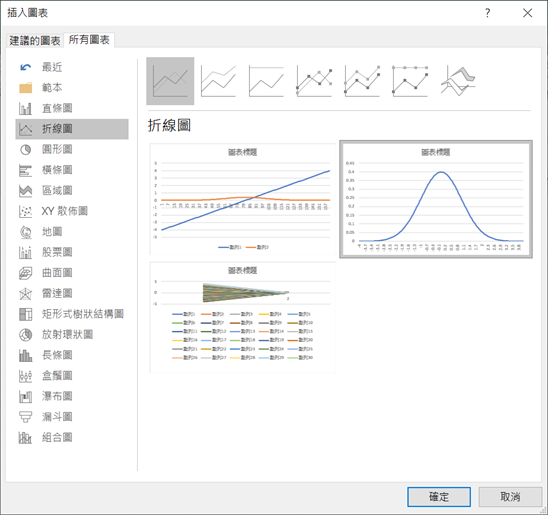The image size is (548, 515).
Task: Select the 圓形圖 pie chart category
Action: tap(72, 150)
